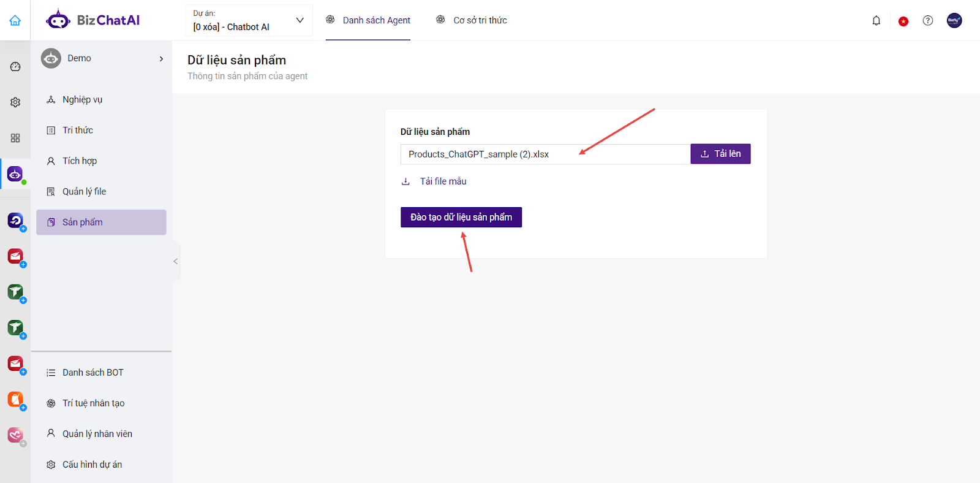The width and height of the screenshot is (980, 483).
Task: Add the orange app icon in rail
Action: click(x=15, y=400)
